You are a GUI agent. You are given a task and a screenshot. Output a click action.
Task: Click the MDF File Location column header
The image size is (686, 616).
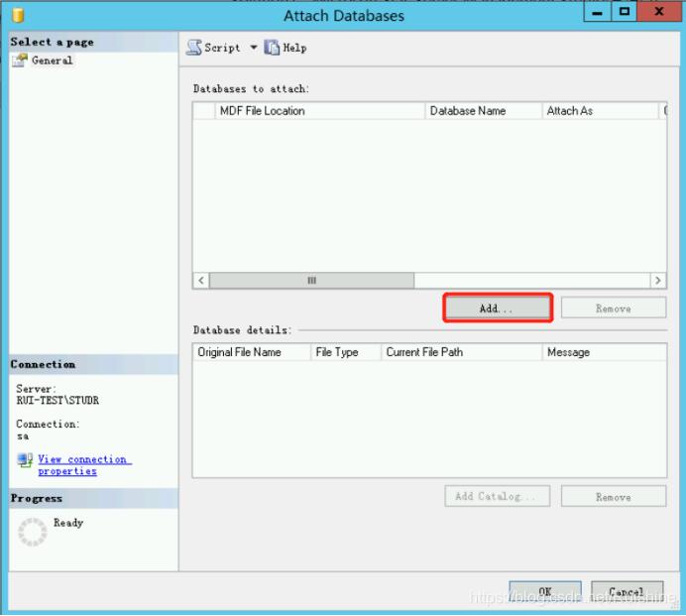[x=319, y=111]
